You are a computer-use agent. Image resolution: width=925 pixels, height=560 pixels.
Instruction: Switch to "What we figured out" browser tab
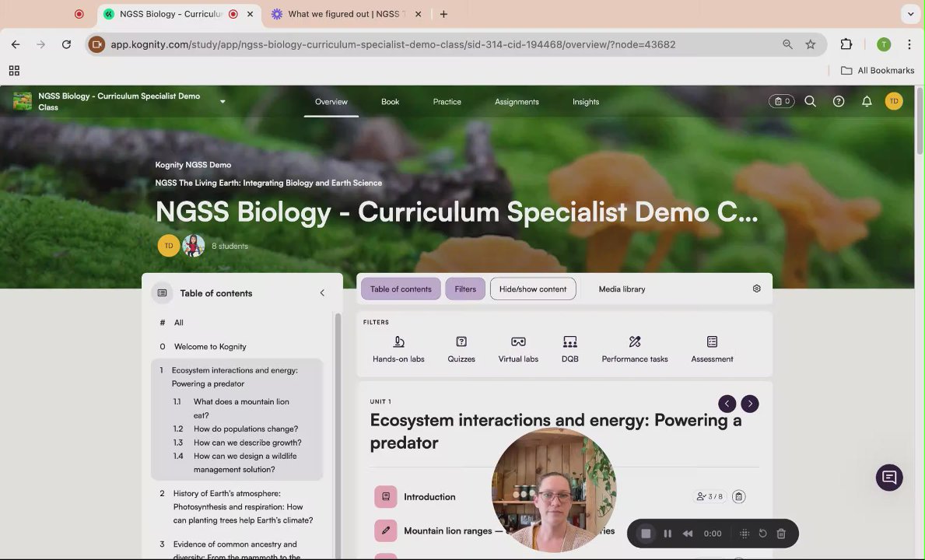coord(345,14)
